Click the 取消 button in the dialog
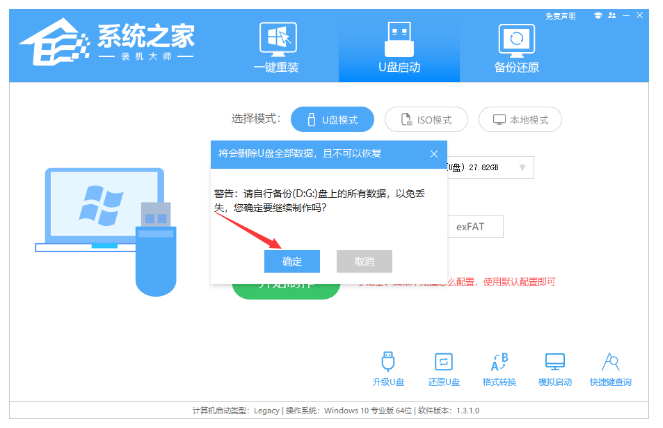The width and height of the screenshot is (663, 428). pyautogui.click(x=364, y=261)
